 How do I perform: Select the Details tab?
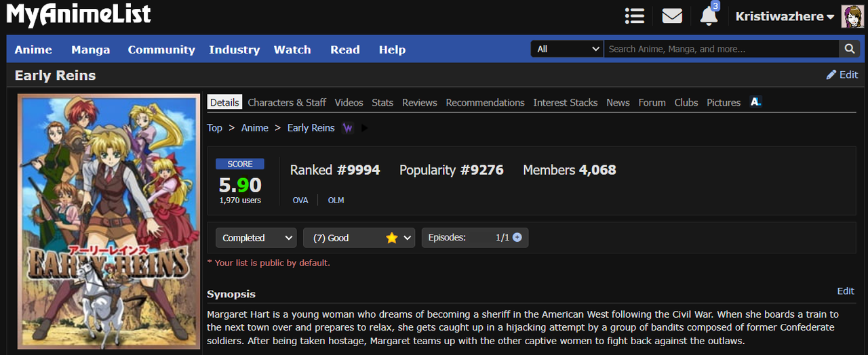click(224, 102)
